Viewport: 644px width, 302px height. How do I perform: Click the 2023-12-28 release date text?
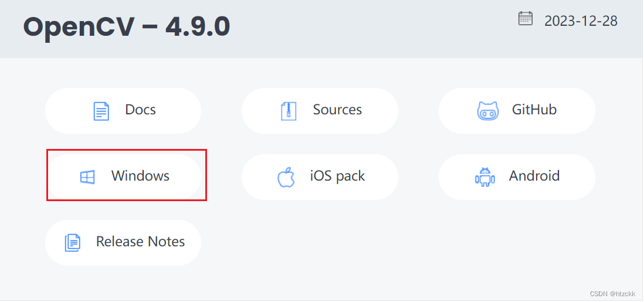581,21
